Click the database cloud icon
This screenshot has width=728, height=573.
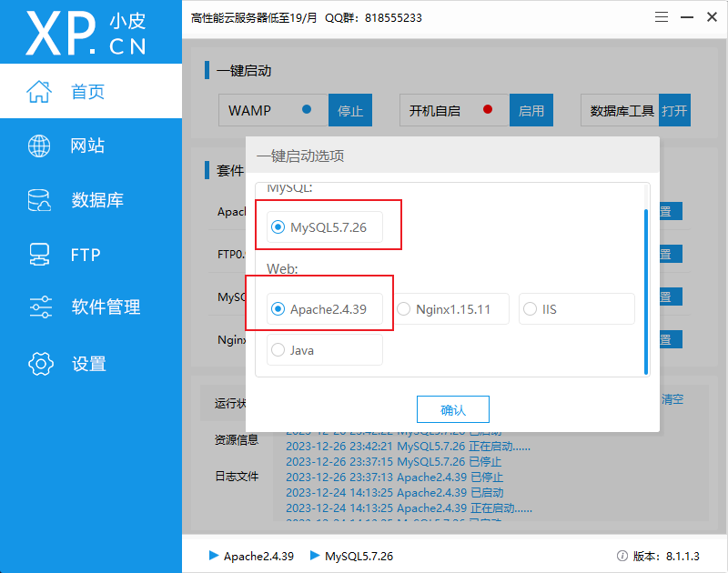[39, 200]
